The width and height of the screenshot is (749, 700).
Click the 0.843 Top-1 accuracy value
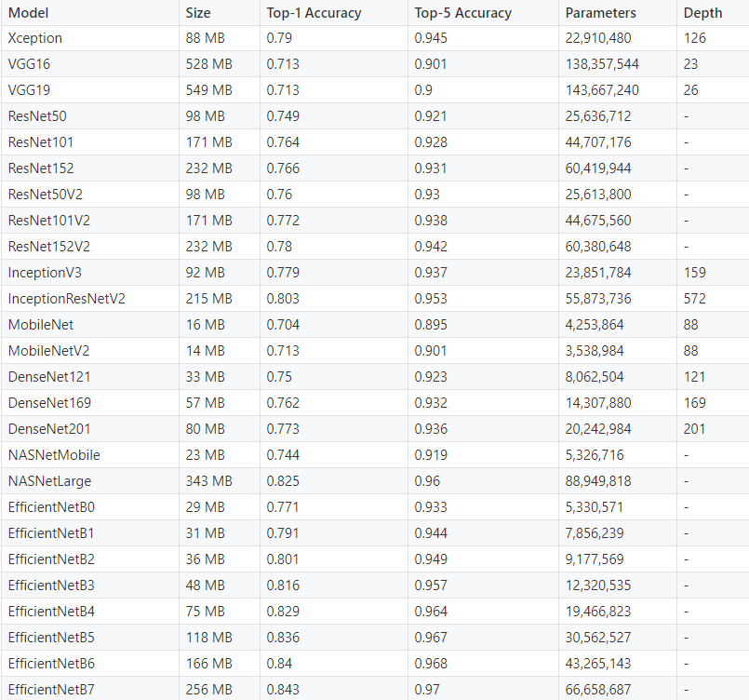(x=283, y=690)
